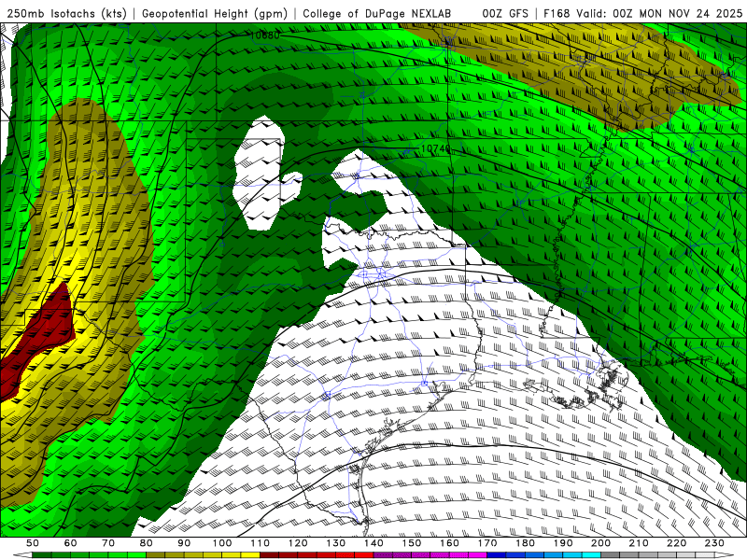Click the color scale value 230
The image size is (747, 560).
point(714,543)
